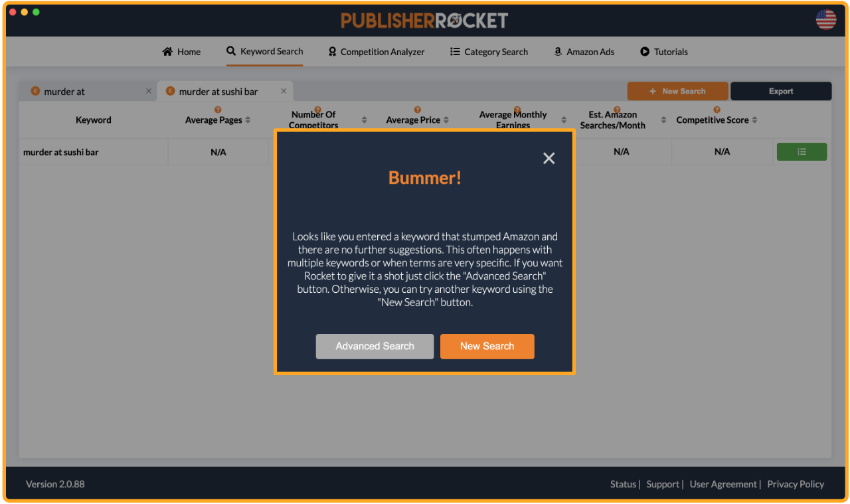850x504 pixels.
Task: Switch to the 'murder at' search tab
Action: coord(64,92)
